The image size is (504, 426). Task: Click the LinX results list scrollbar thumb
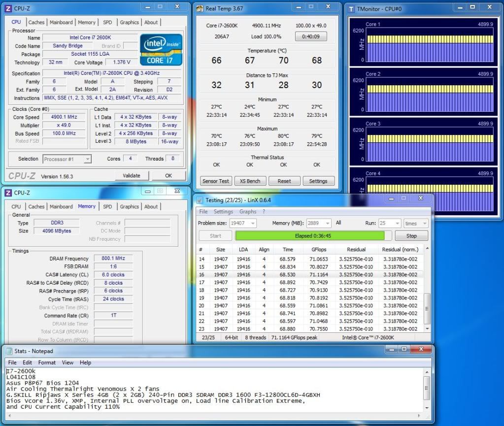tap(427, 308)
